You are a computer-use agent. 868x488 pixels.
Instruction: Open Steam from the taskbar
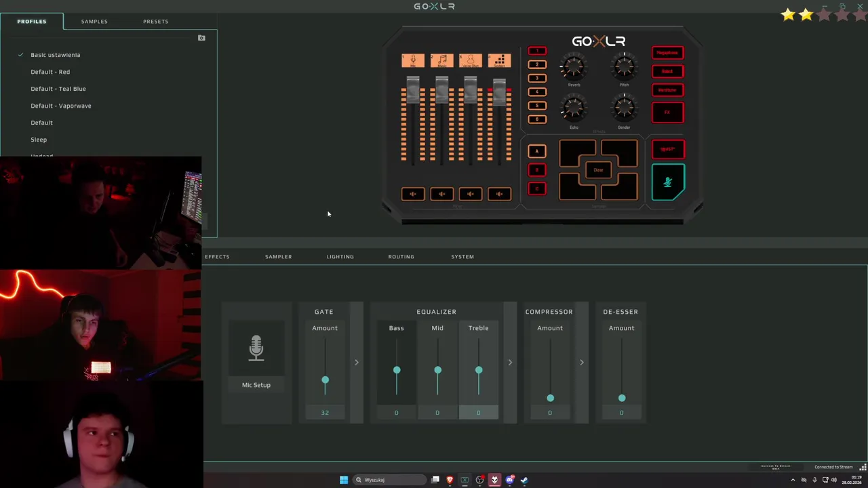pyautogui.click(x=524, y=480)
